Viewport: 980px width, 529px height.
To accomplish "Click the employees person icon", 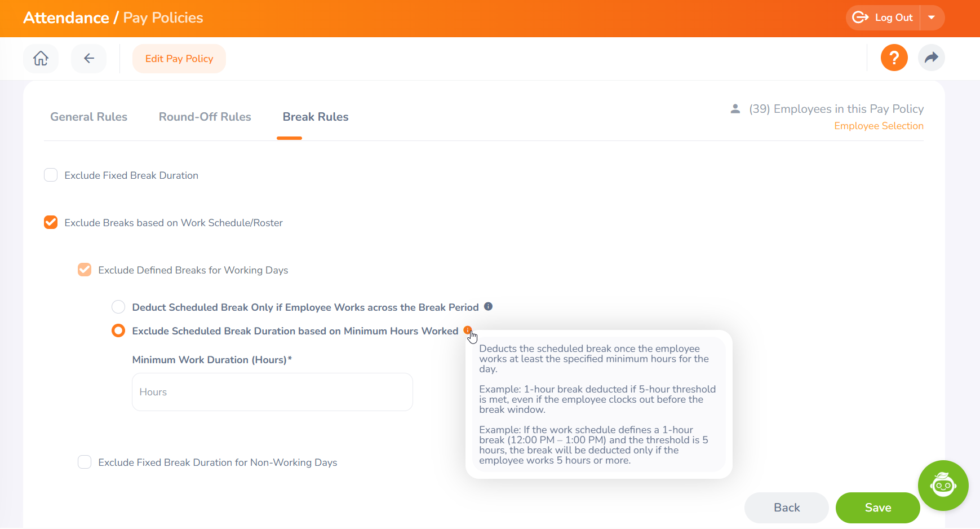I will pos(735,109).
